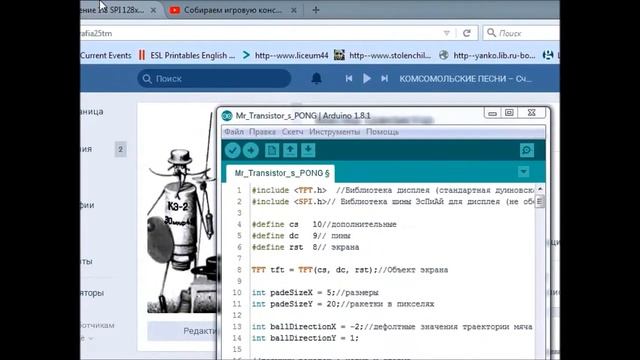640x360 pixels.
Task: Click code line 10 padeSizeX declaration
Action: pyautogui.click(x=315, y=293)
